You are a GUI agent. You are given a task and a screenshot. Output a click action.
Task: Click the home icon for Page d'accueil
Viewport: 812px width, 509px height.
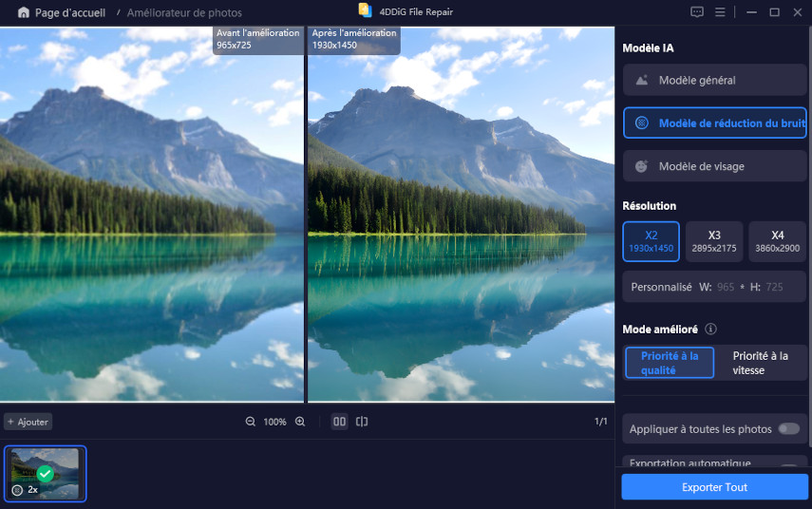pyautogui.click(x=24, y=13)
